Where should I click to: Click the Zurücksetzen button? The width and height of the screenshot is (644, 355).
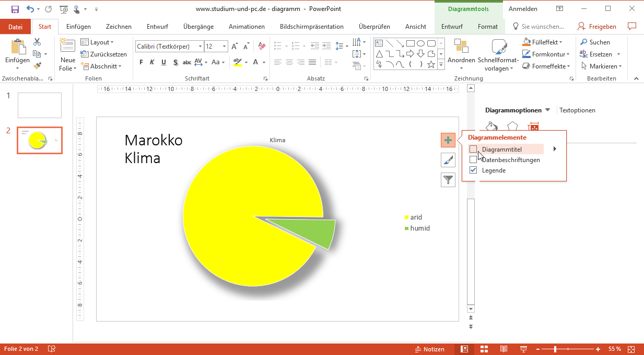pyautogui.click(x=103, y=54)
